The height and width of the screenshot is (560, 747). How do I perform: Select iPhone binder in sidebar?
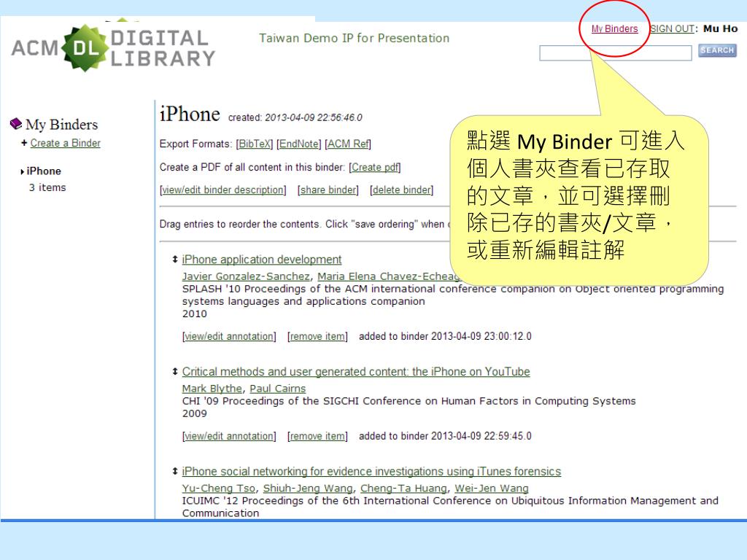click(44, 171)
